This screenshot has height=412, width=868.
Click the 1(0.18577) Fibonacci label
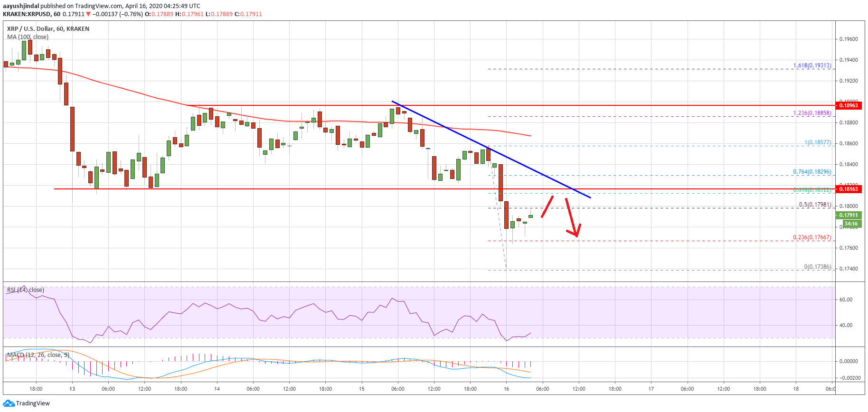[818, 142]
